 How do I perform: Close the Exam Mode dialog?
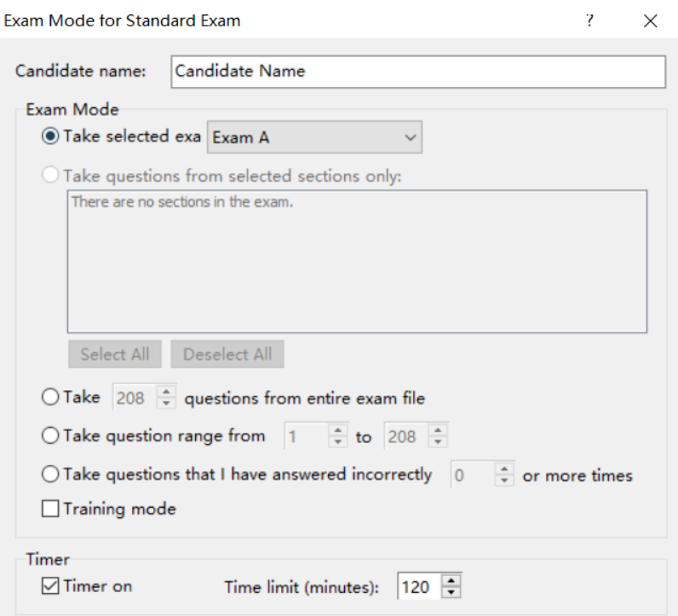click(x=651, y=21)
